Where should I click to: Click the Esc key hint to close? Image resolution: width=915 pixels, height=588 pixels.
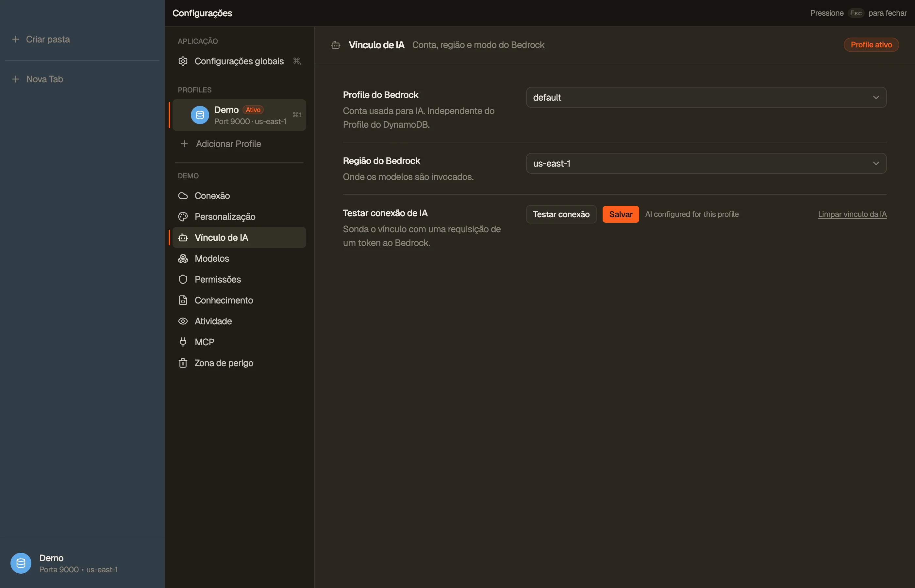coord(856,13)
